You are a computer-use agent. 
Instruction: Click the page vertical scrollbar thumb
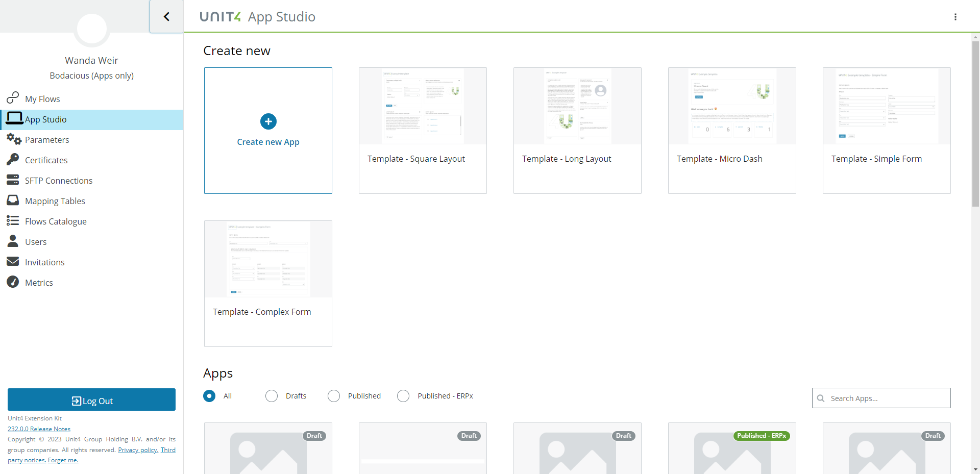click(975, 123)
